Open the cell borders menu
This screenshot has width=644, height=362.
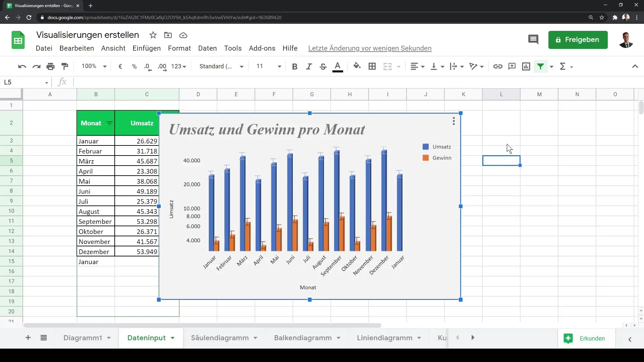tap(372, 66)
